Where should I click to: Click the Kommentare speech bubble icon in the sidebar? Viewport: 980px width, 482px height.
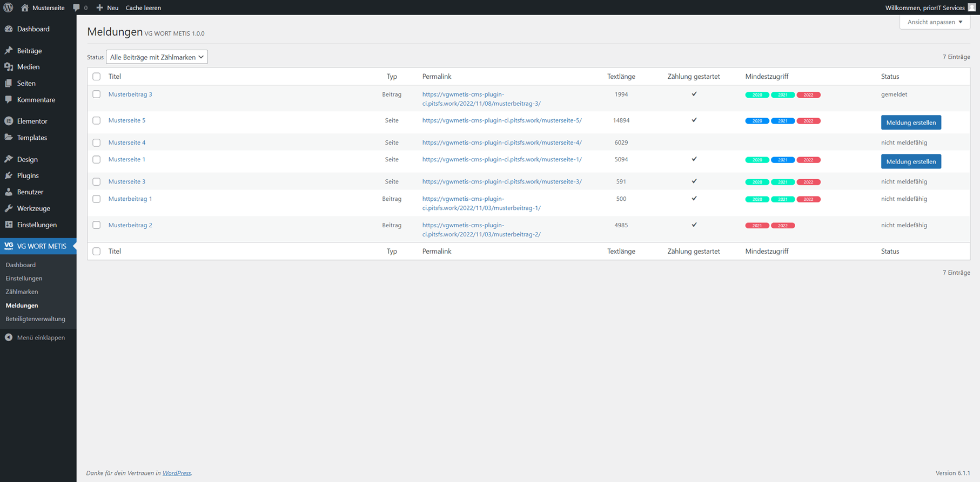click(x=9, y=100)
